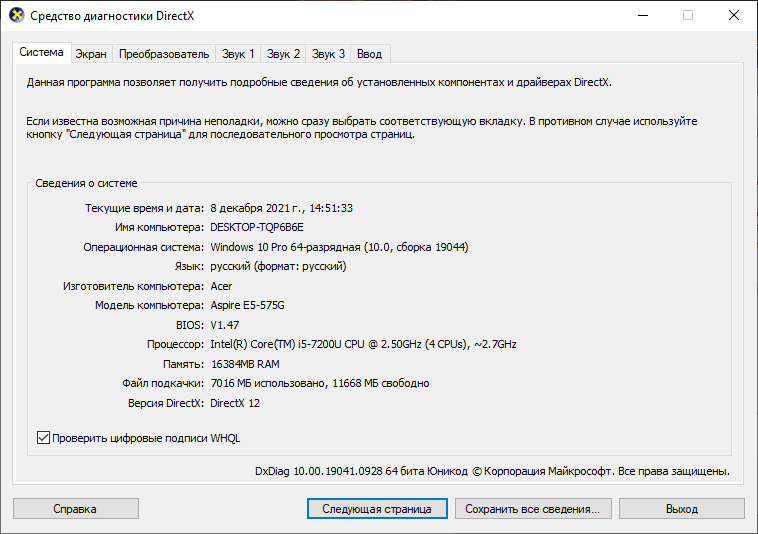Click the Версия DirectX: field label
Image resolution: width=758 pixels, height=534 pixels.
pos(166,403)
